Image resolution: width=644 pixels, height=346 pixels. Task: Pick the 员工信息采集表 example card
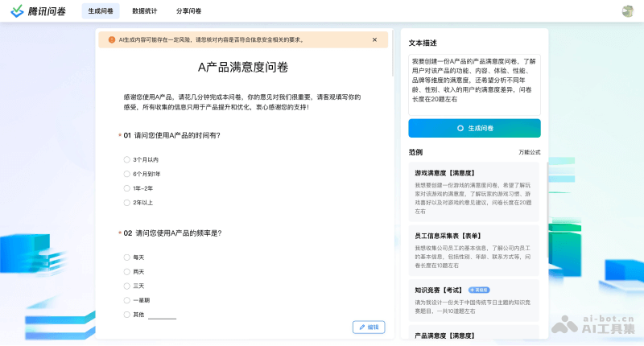click(x=474, y=249)
